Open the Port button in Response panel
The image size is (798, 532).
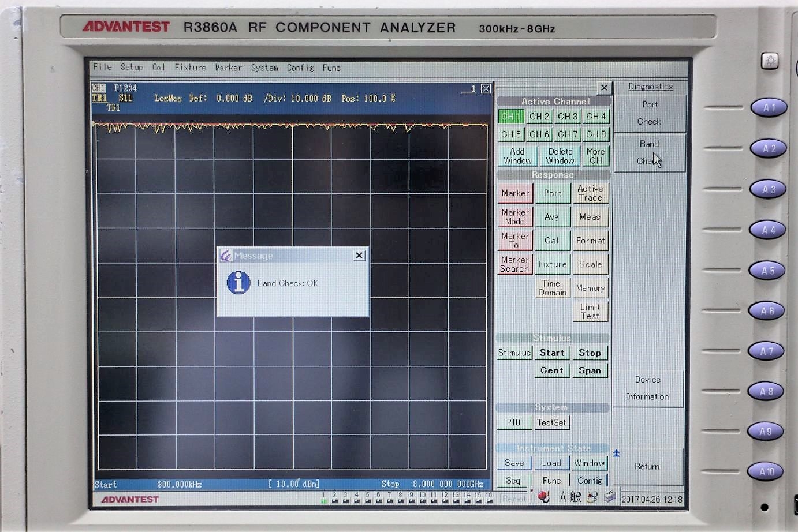553,193
